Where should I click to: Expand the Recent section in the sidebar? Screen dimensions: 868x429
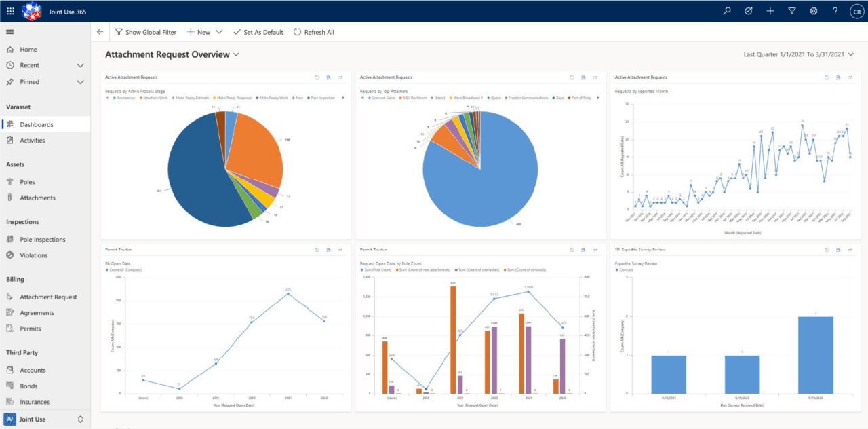click(81, 65)
